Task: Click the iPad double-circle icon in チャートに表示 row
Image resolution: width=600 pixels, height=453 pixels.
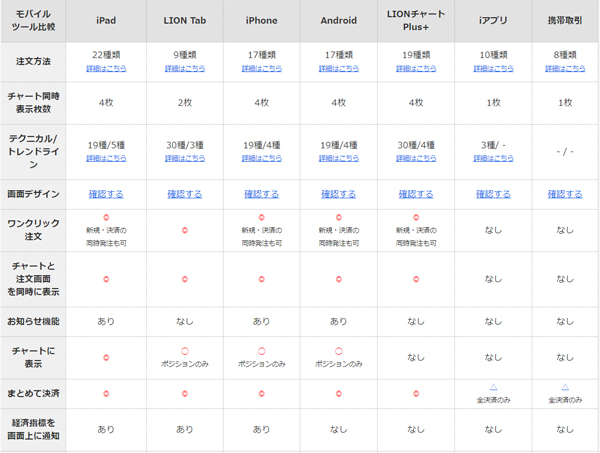Action: coord(106,357)
